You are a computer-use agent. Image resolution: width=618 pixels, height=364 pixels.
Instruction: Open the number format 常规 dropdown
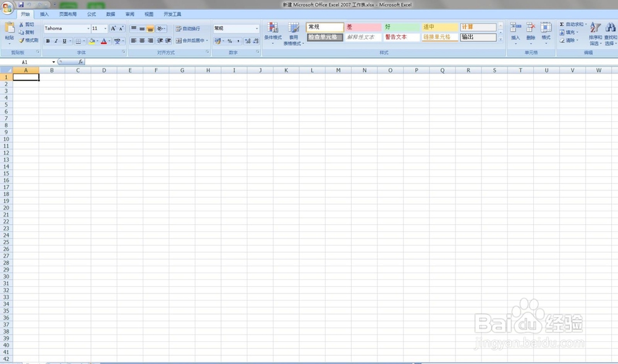[x=257, y=28]
